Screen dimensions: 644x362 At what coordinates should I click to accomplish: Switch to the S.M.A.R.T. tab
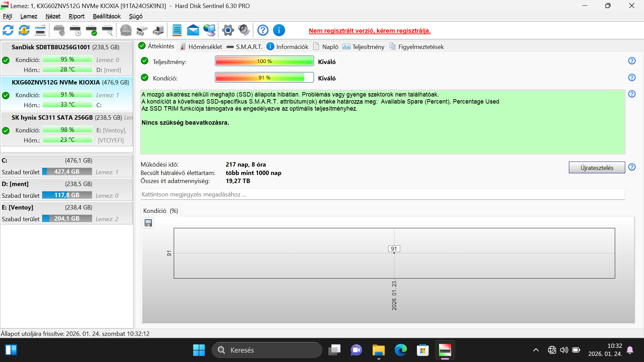[x=245, y=47]
